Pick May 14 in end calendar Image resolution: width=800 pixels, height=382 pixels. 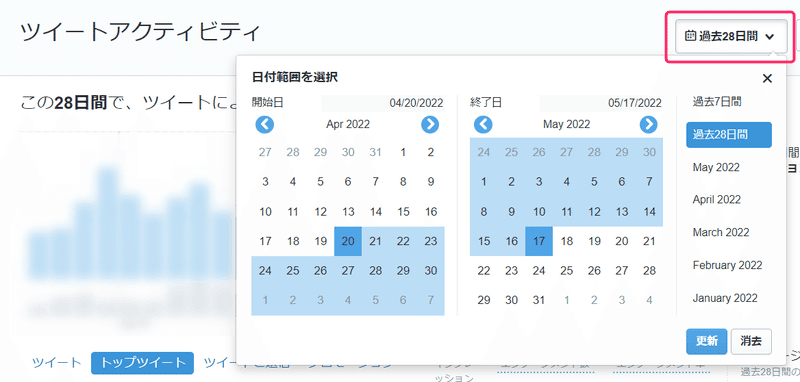pos(649,212)
